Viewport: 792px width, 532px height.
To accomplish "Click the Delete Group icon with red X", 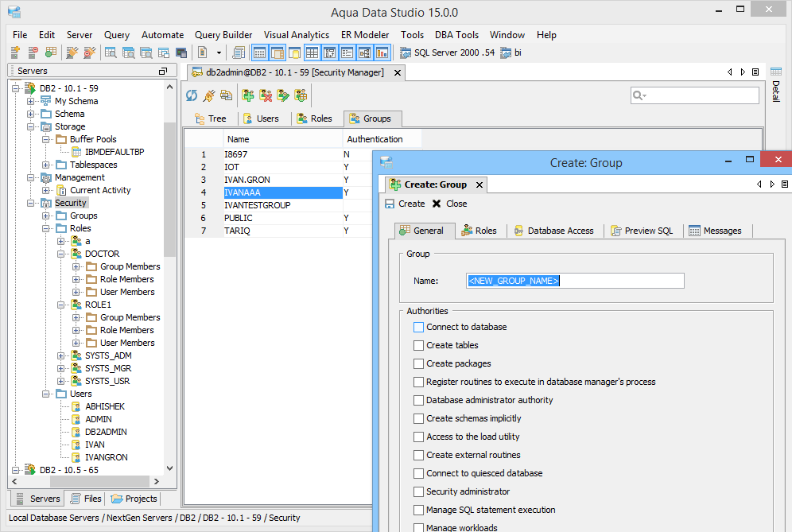I will (x=265, y=95).
